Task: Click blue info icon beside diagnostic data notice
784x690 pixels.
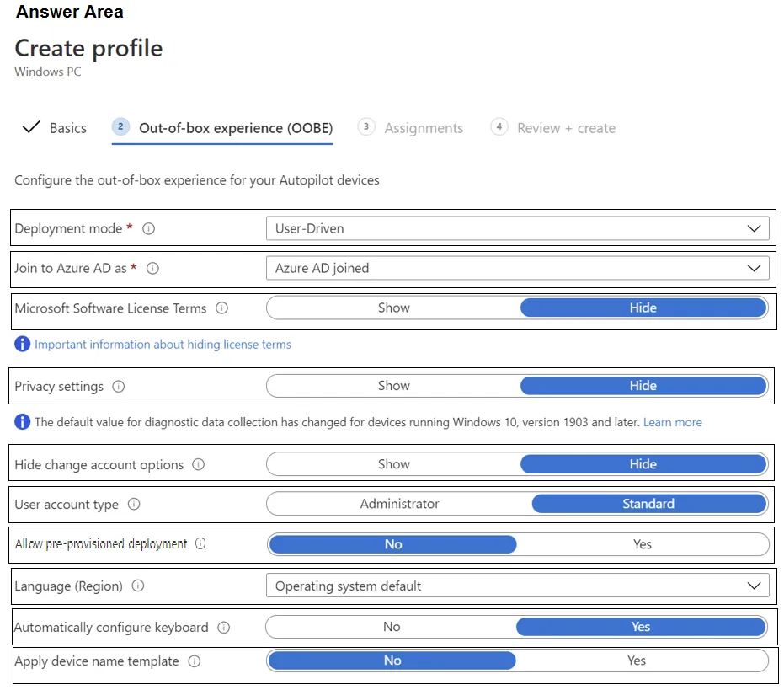Action: [22, 422]
